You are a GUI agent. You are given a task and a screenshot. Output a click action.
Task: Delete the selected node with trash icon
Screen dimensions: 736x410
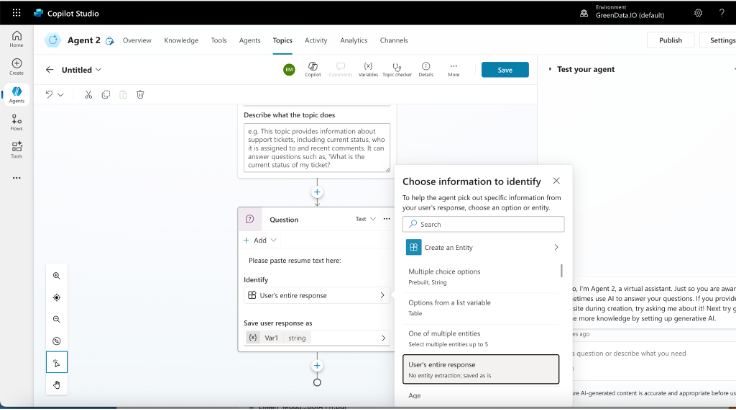click(x=140, y=94)
